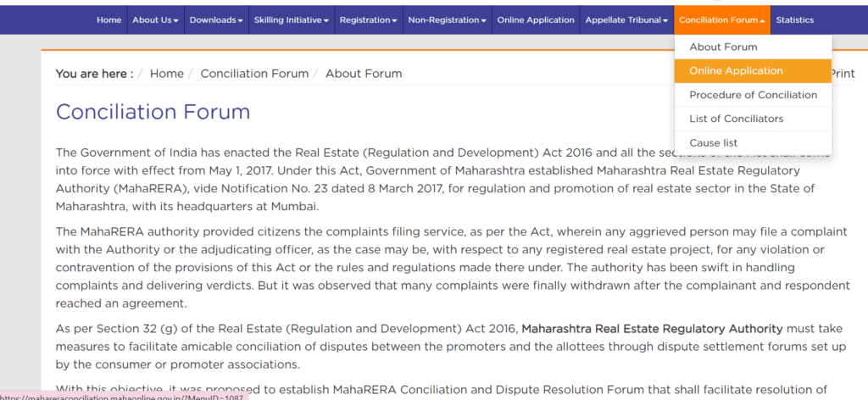Open the Skilling Initiative dropdown
The height and width of the screenshot is (400, 868).
tap(292, 20)
